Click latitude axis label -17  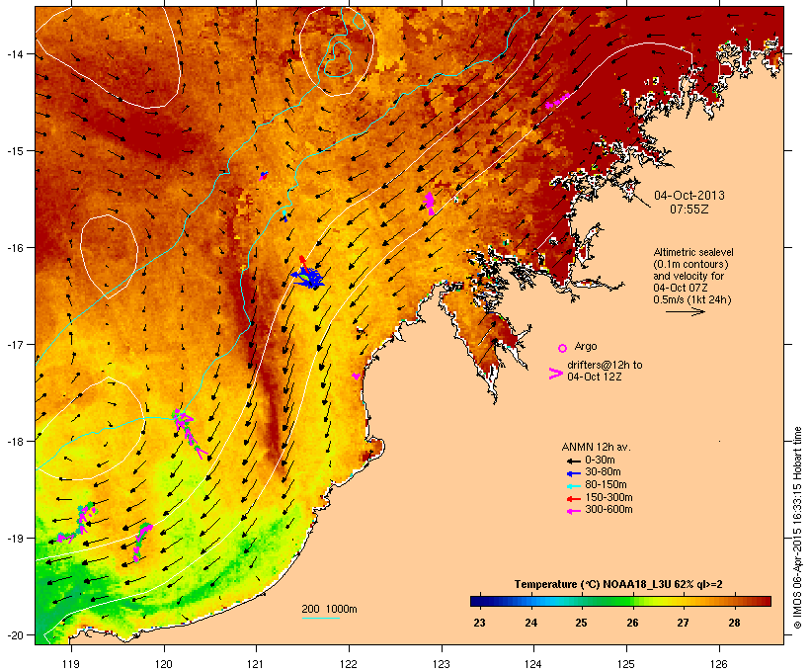pos(15,344)
